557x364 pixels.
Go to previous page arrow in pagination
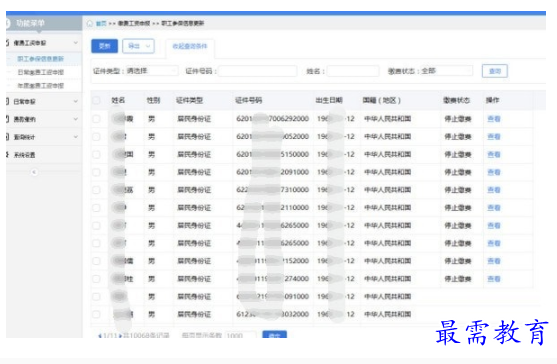pos(100,336)
